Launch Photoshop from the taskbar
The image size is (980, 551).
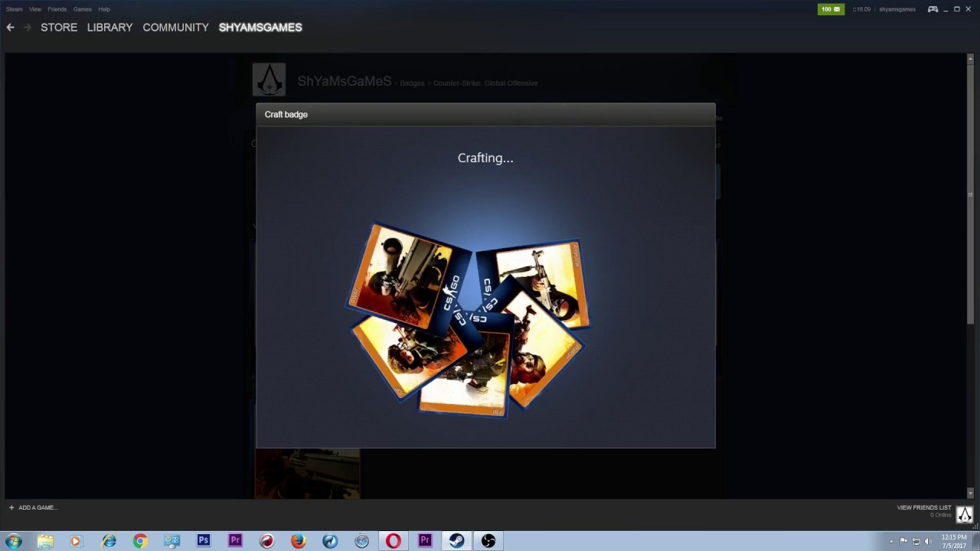coord(204,541)
